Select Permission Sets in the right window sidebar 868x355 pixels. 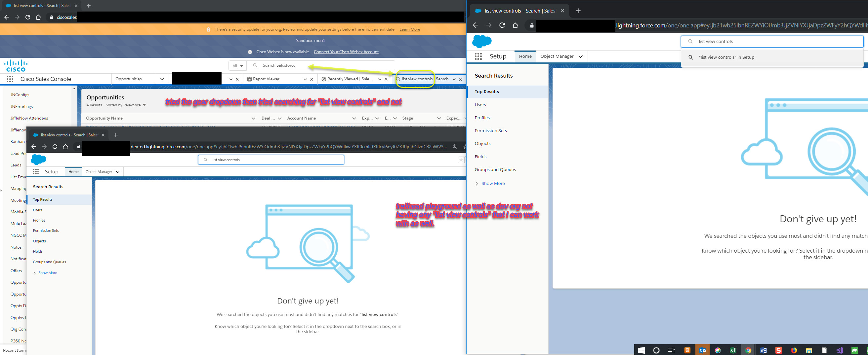[491, 130]
